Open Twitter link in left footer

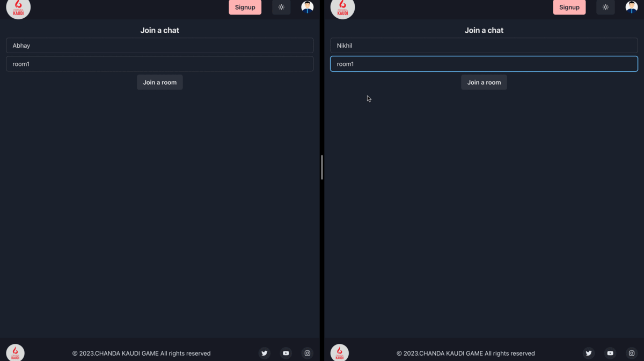(x=265, y=353)
